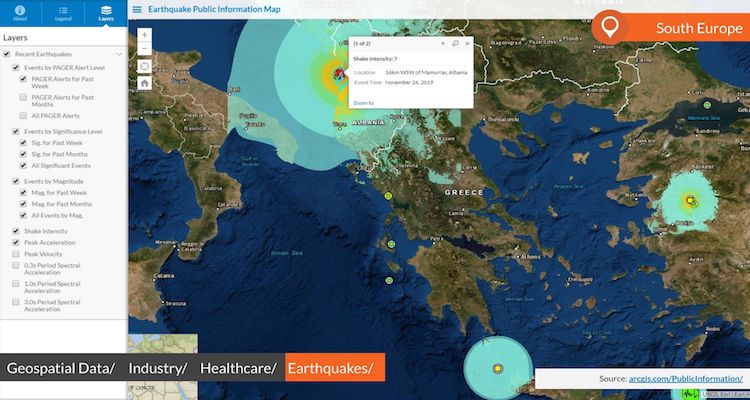750x400 pixels.
Task: Click the overview map thumbnail
Action: [x=163, y=367]
